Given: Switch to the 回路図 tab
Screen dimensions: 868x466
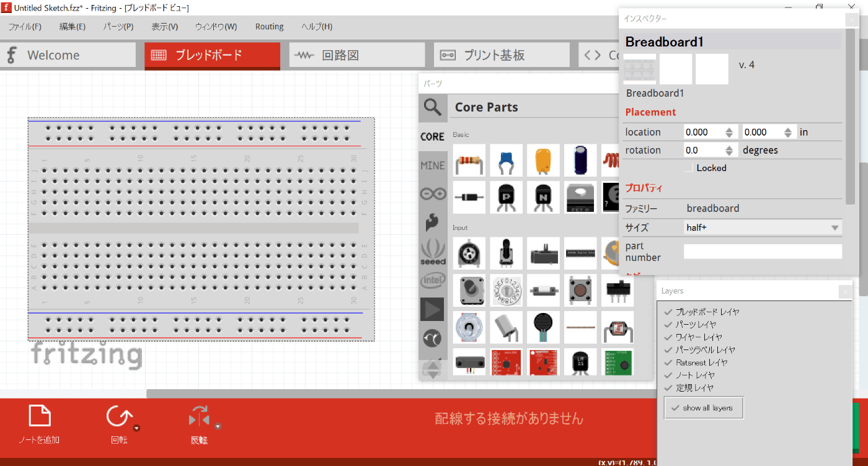Looking at the screenshot, I should [x=357, y=55].
